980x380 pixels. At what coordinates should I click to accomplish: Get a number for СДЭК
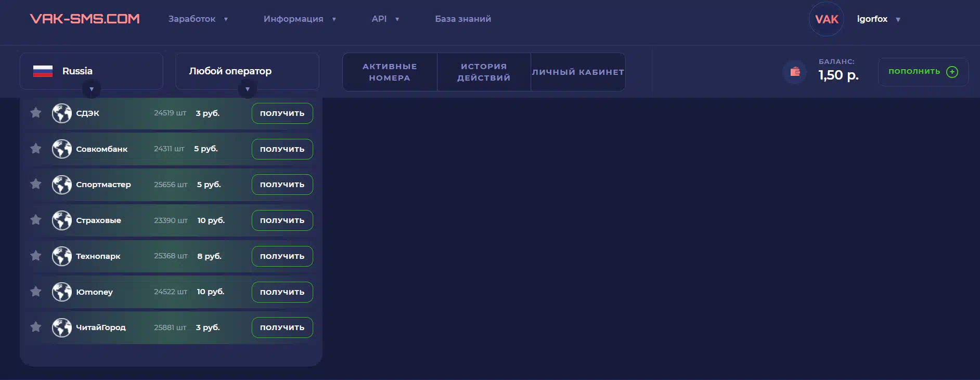pos(282,113)
